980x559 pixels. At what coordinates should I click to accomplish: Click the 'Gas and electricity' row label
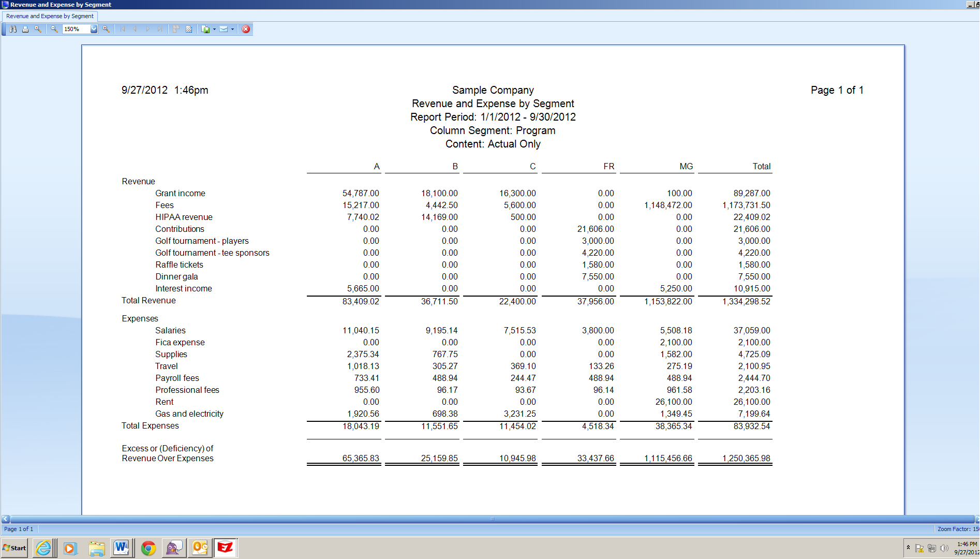click(x=189, y=414)
